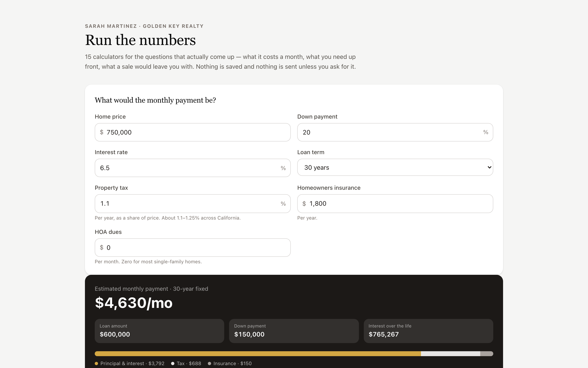
Task: Focus the HOA dues input
Action: pos(193,248)
